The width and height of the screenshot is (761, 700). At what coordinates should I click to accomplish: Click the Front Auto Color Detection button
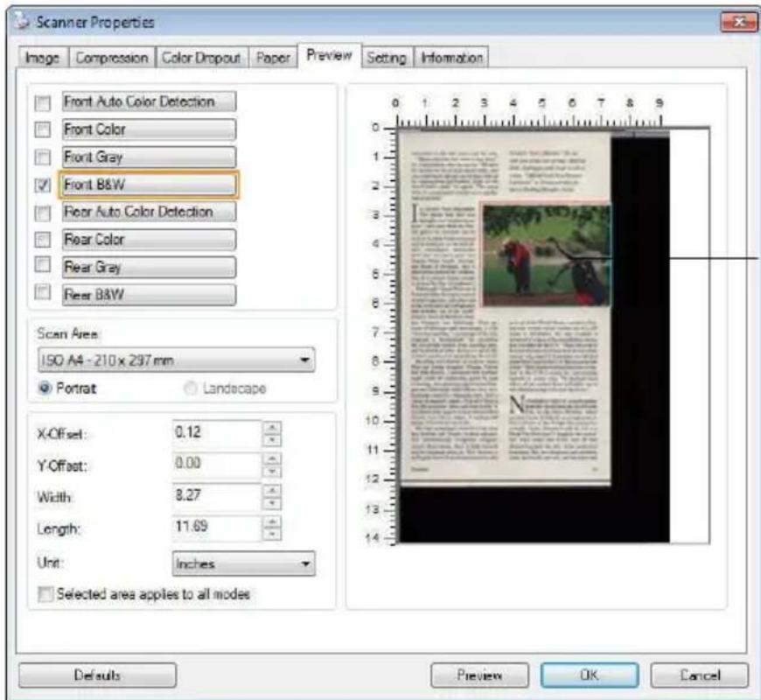coord(149,102)
